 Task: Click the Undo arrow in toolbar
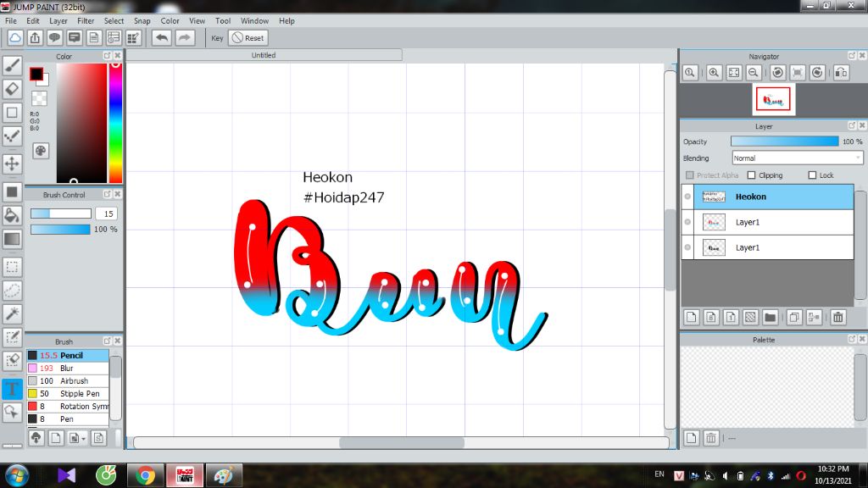[162, 37]
